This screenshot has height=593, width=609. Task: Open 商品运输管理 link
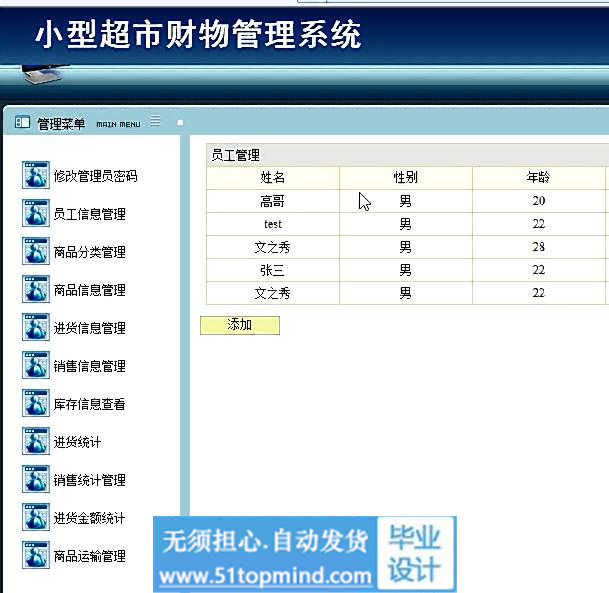(90, 556)
